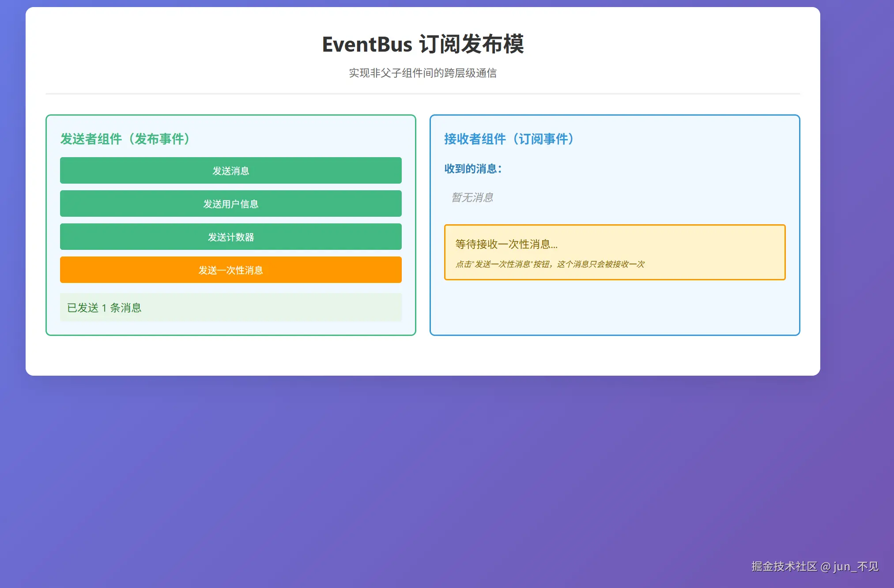
Task: Click the 发送计数器 button
Action: [x=230, y=237]
